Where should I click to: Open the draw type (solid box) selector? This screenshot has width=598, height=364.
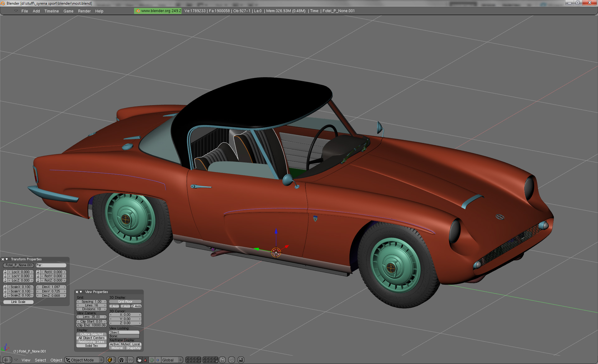(110, 360)
